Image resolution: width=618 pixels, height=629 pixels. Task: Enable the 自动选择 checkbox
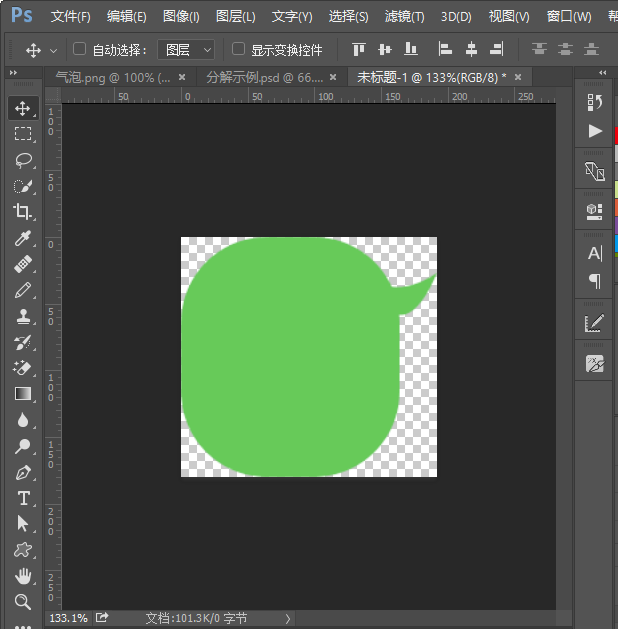79,49
